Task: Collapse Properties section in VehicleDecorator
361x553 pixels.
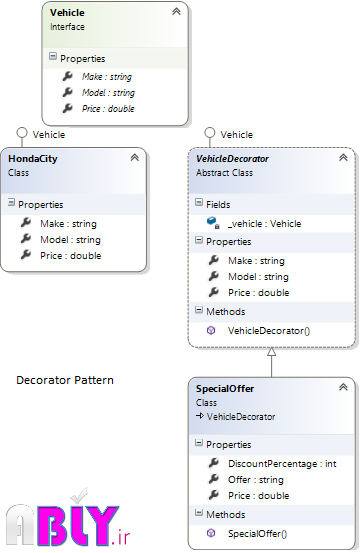Action: click(x=199, y=240)
